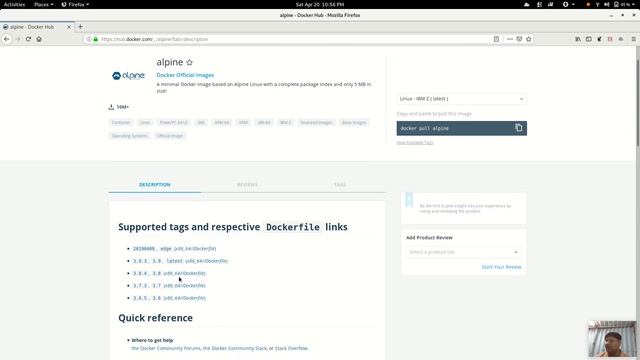This screenshot has width=640, height=360.
Task: Click the Container tag chip
Action: [121, 122]
